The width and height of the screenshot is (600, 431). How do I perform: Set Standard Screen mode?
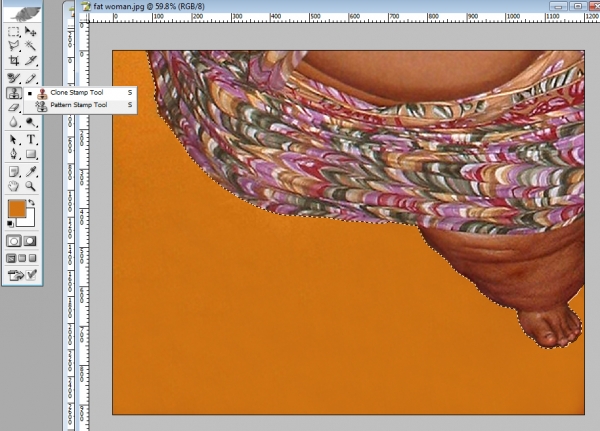[11, 258]
